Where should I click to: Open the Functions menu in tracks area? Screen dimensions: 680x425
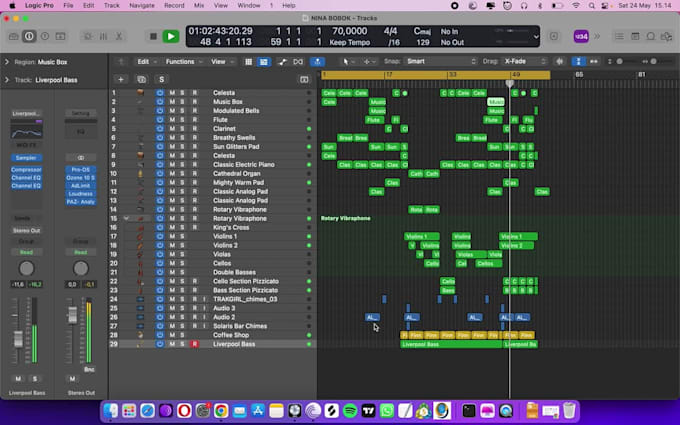pos(184,62)
